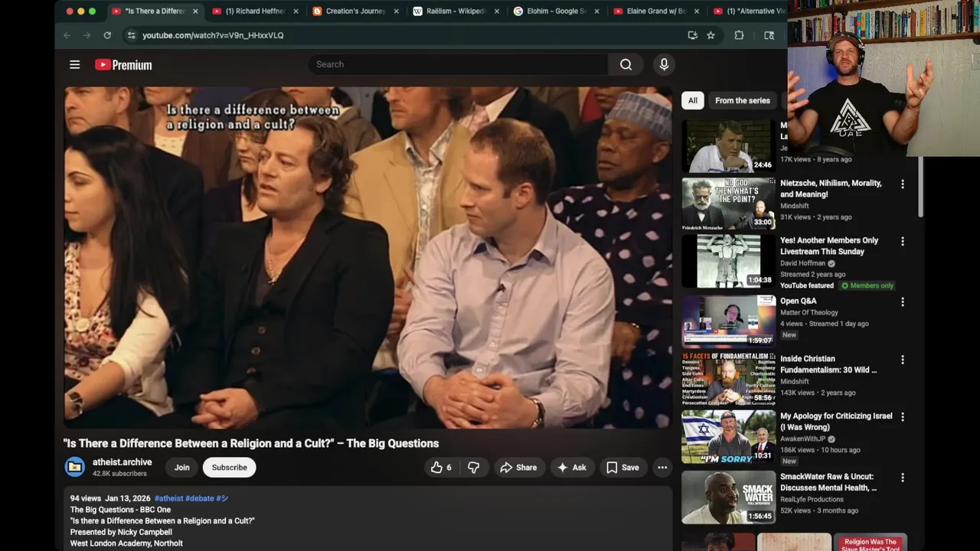This screenshot has height=551, width=980.
Task: Open options for Nietzsche, Nihilism video
Action: pyautogui.click(x=902, y=184)
